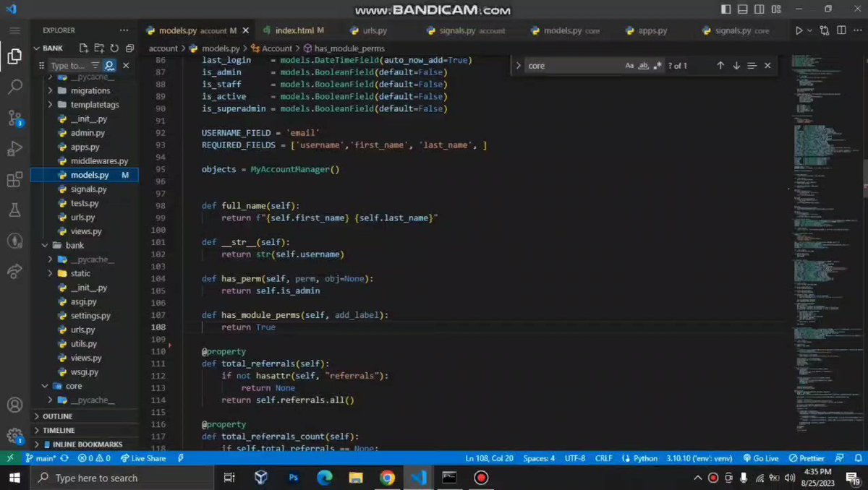Expand the replace field chevron in find widget
Screen dimensions: 868x490
tap(518, 66)
